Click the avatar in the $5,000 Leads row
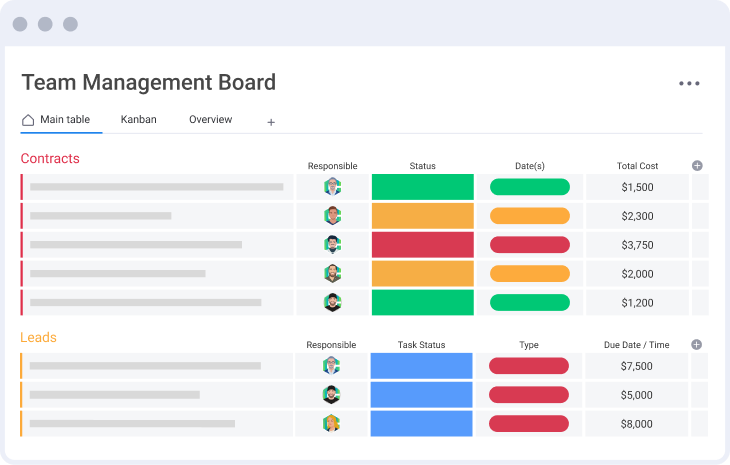Screen dimensions: 730x465 332,395
